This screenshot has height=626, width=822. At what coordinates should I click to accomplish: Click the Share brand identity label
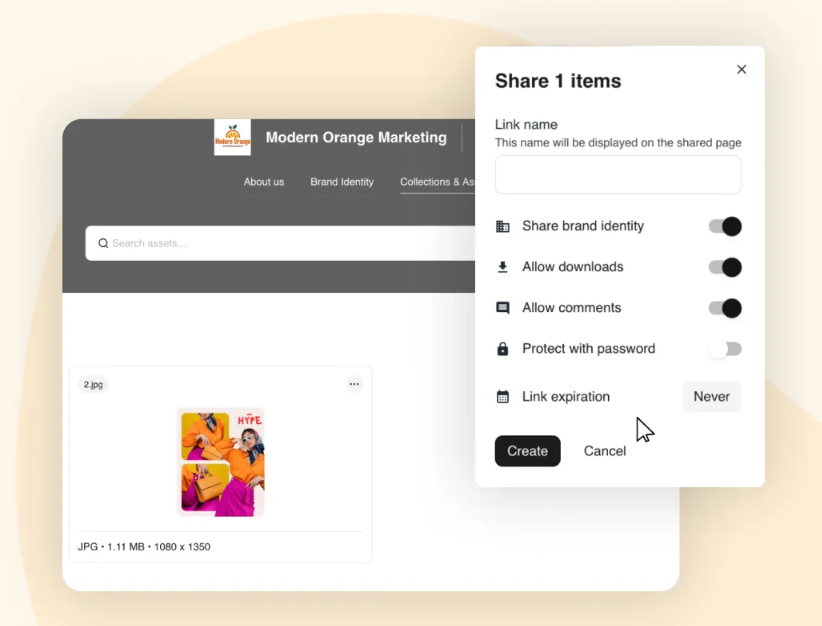583,226
